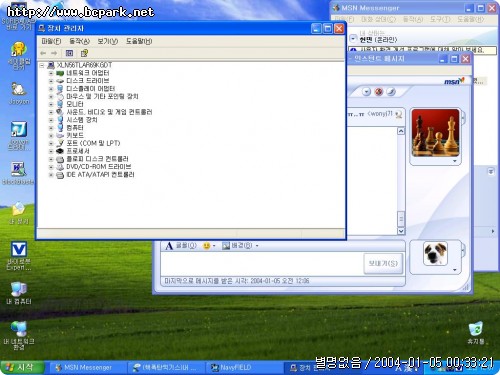The width and height of the screenshot is (500, 375).
Task: Select the 네트워크 어댑터 network adapter icon
Action: (60, 73)
